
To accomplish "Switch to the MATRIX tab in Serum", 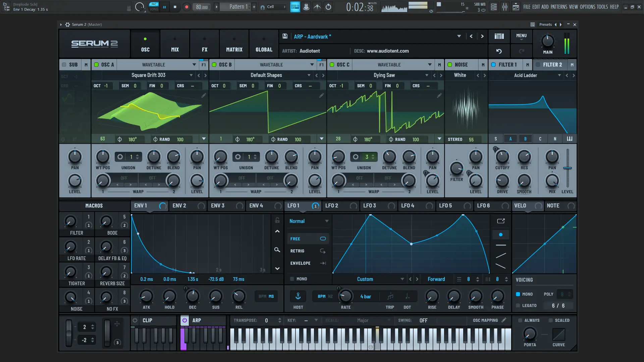I will click(x=234, y=44).
